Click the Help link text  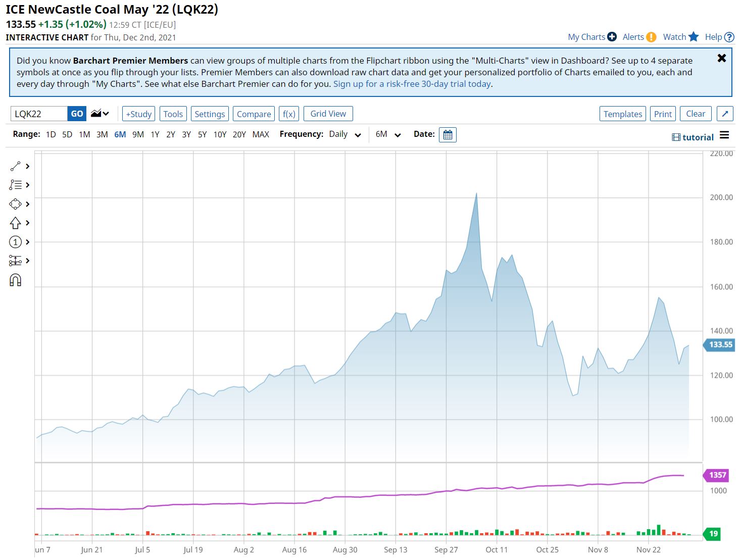point(713,37)
